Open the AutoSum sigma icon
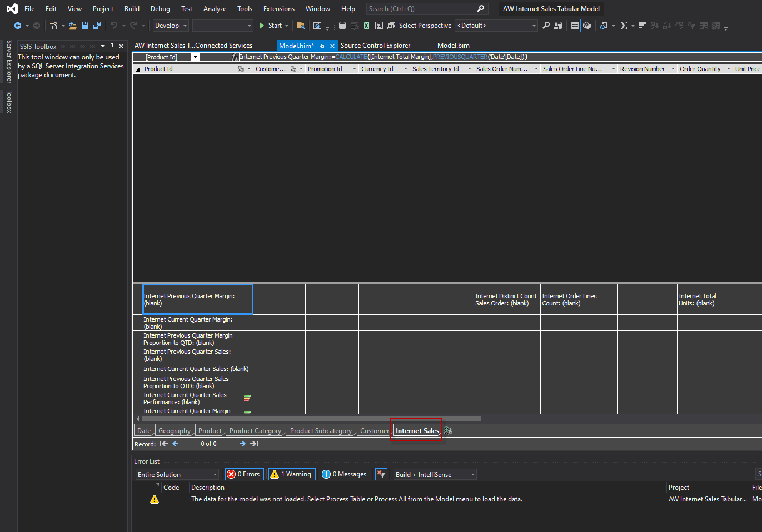This screenshot has width=762, height=532. (624, 26)
